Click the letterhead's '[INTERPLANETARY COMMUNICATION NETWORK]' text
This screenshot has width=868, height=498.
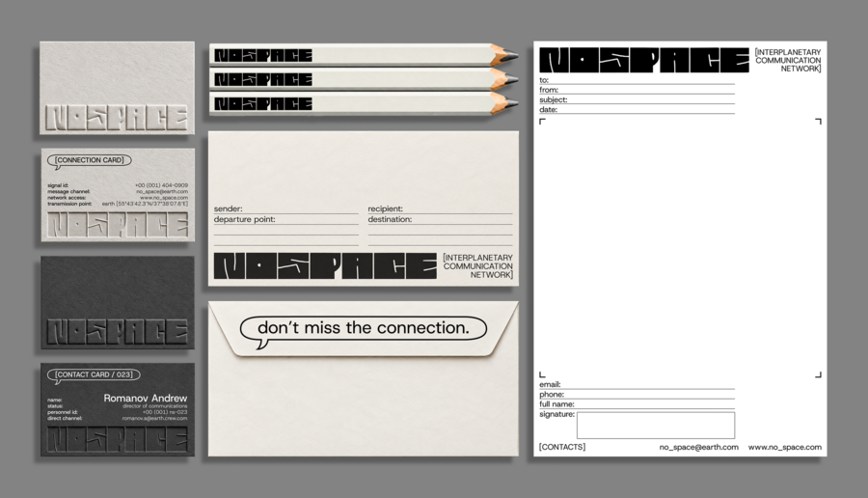coord(788,61)
